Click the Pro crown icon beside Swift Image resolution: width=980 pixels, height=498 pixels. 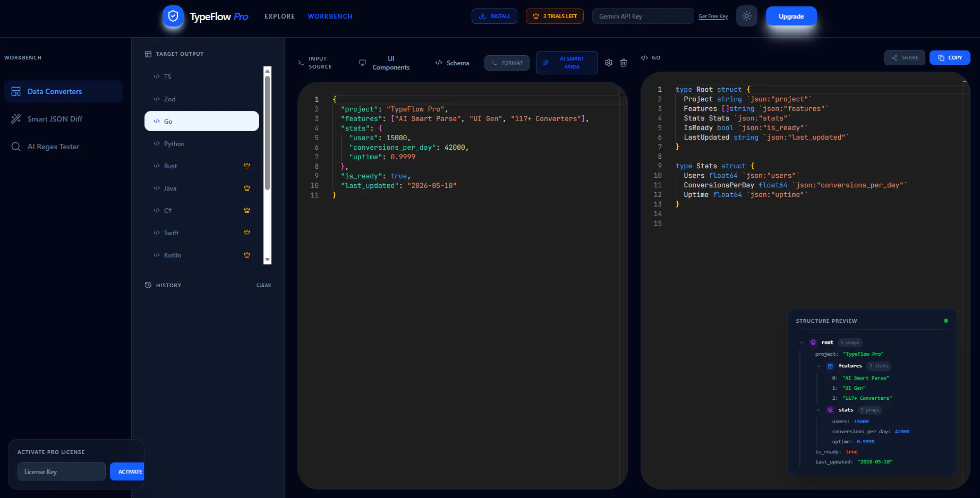[247, 233]
